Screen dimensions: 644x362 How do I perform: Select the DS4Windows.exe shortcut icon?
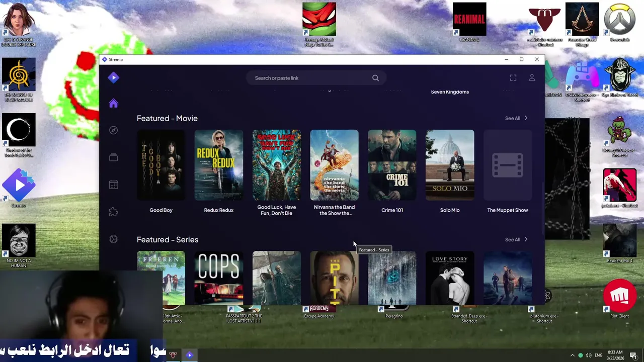[582, 80]
